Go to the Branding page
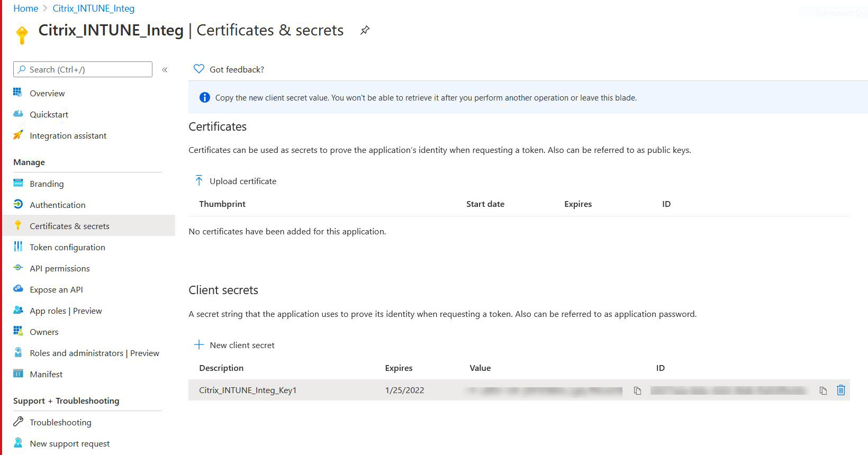The width and height of the screenshot is (868, 455). (x=47, y=184)
